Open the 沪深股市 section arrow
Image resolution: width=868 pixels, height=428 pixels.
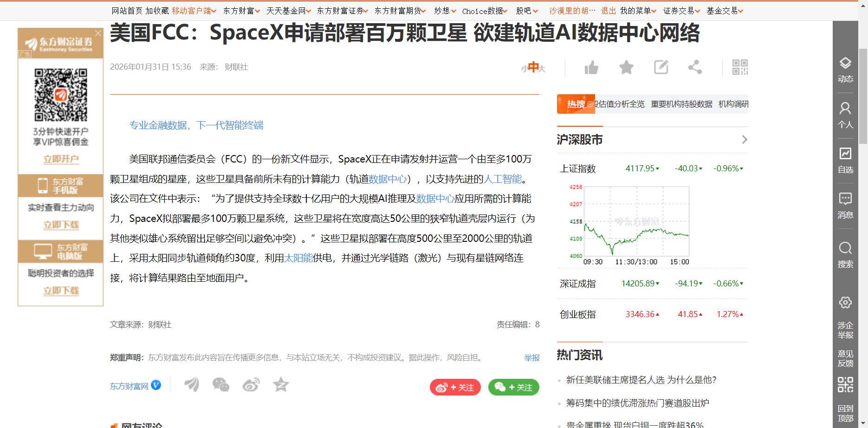(x=745, y=140)
